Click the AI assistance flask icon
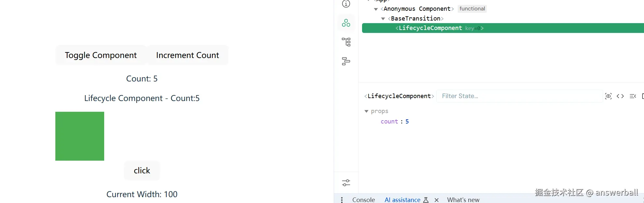The width and height of the screenshot is (644, 203). [426, 200]
